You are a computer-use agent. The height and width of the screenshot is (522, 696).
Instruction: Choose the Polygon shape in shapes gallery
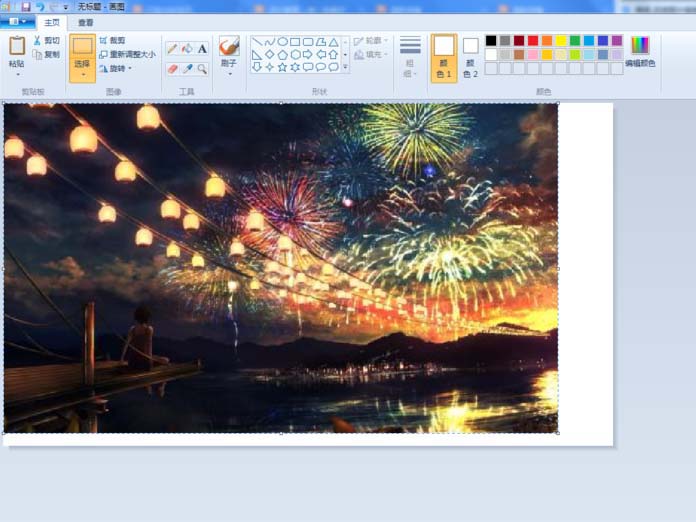(321, 42)
